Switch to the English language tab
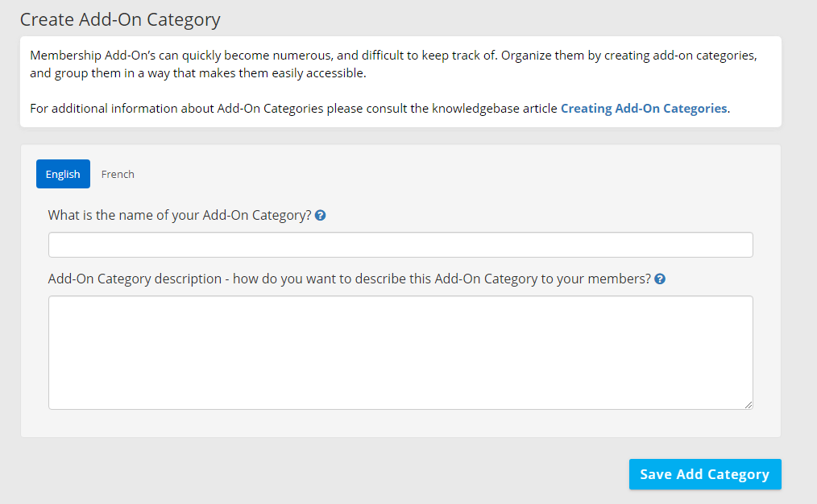817x504 pixels. pos(63,174)
